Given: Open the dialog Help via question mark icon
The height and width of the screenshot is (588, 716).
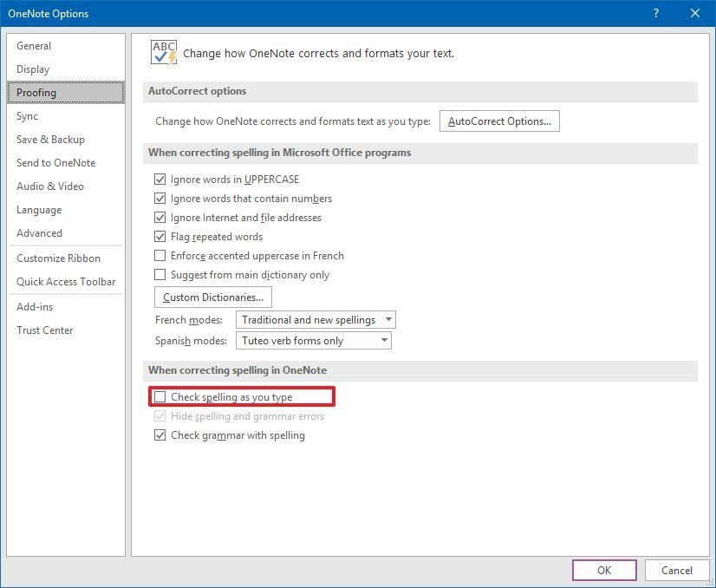Looking at the screenshot, I should coord(656,13).
